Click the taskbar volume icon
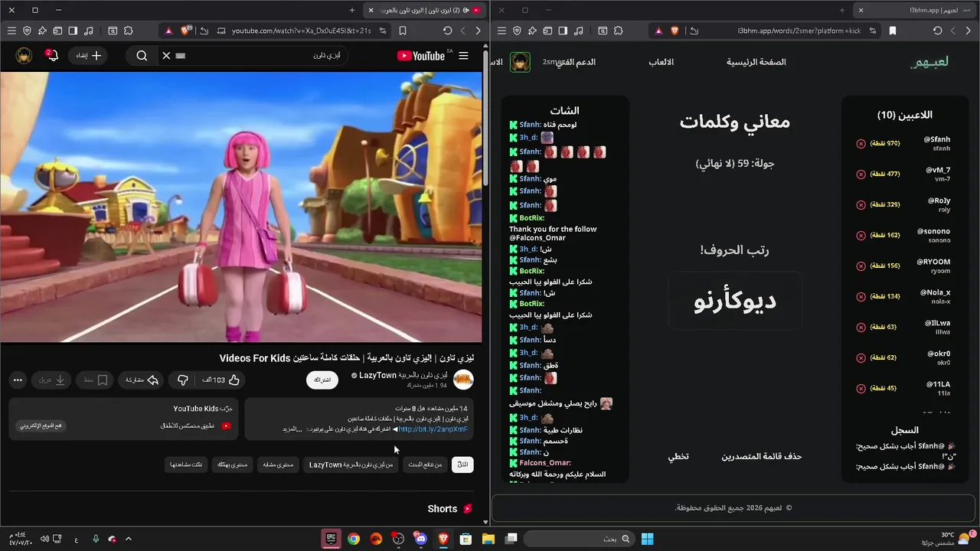 pyautogui.click(x=44, y=539)
